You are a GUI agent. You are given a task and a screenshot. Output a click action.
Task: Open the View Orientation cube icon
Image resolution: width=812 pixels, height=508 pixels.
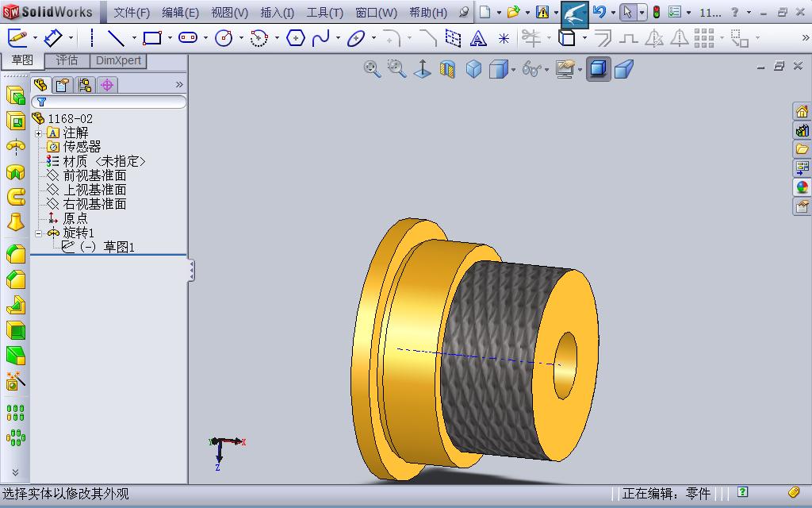pos(474,69)
